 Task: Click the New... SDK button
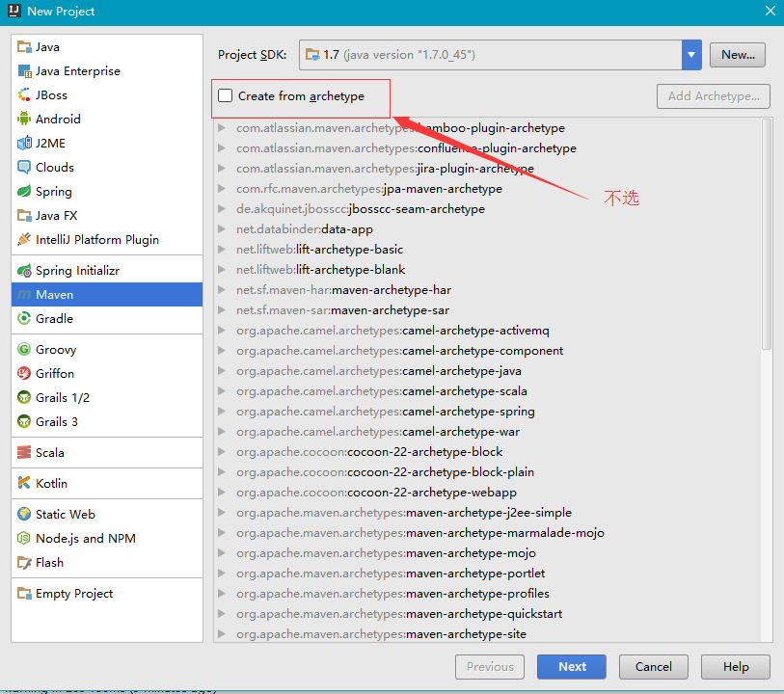(x=738, y=55)
